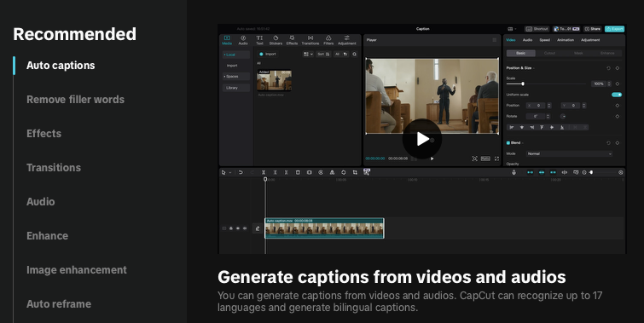
Task: Select the Crop icon in timeline toolbar
Action: pyautogui.click(x=355, y=172)
